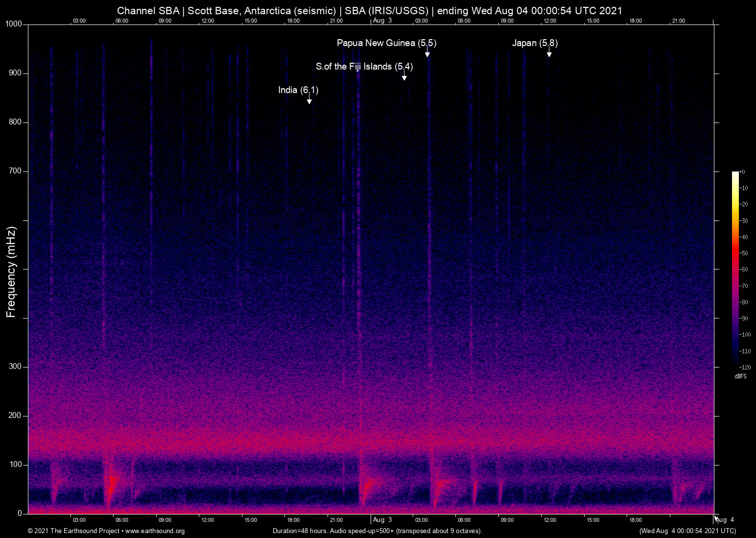Viewport: 756px width, 538px height.
Task: Select the India (6.1) earthquake label
Action: pos(297,90)
